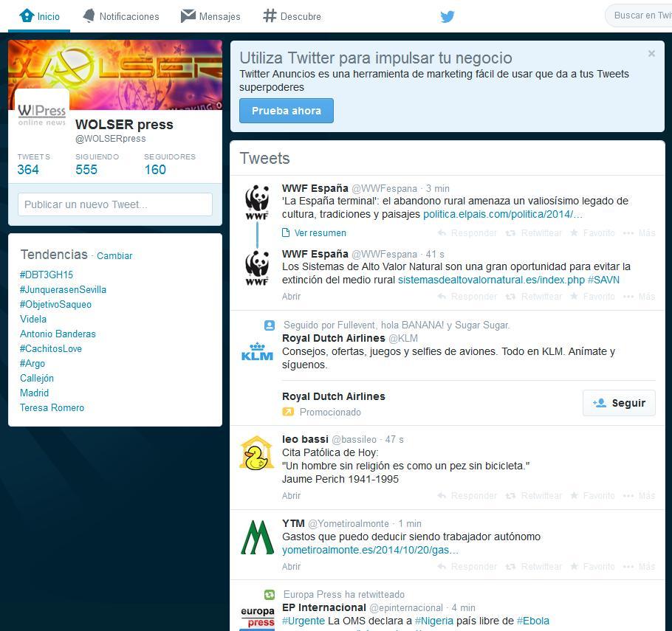672x631 pixels.
Task: Dismiss the Twitter Anuncios promotion banner
Action: coord(651,53)
